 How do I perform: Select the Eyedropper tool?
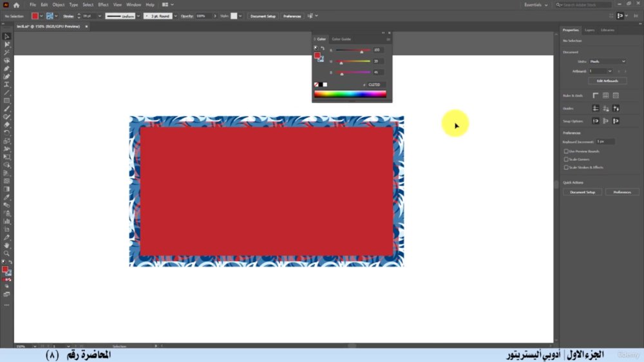point(6,197)
